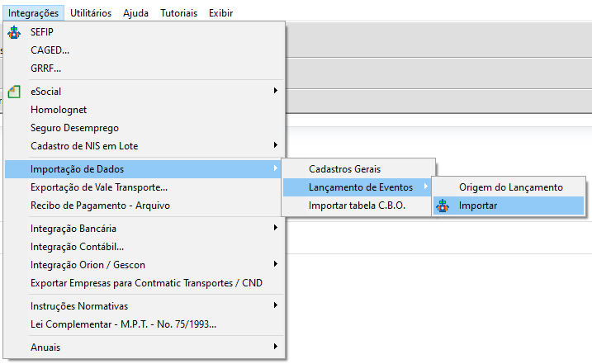The height and width of the screenshot is (364, 592).
Task: Select Cadastros Gerais in the submenu
Action: pos(344,169)
